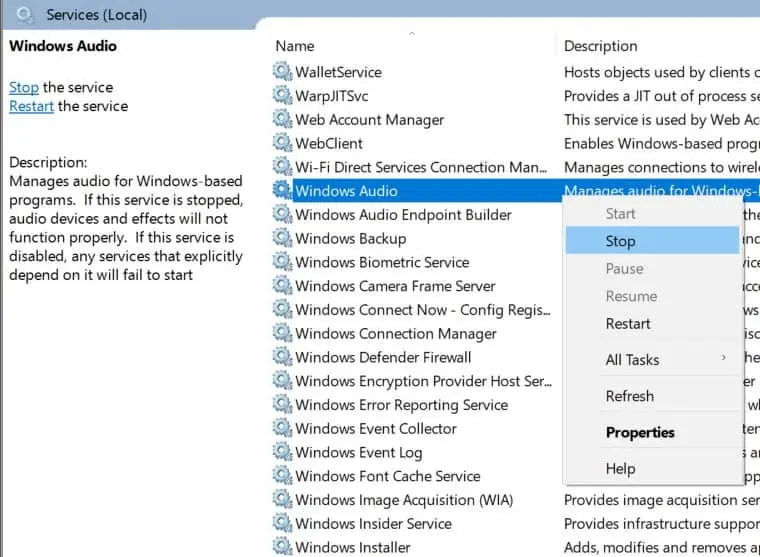Click the greyed Start context menu entry
Screen dimensions: 760x557
pyautogui.click(x=652, y=213)
